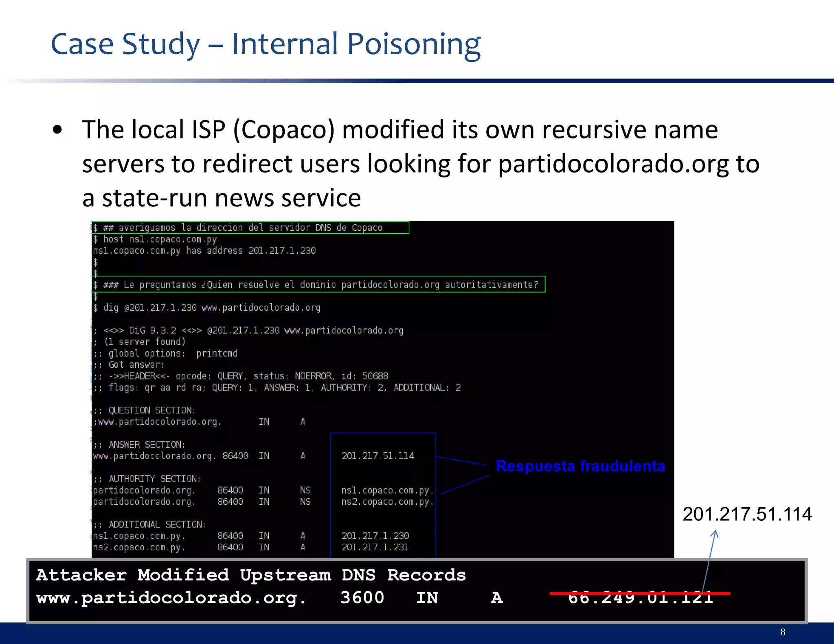Click the NS value 'ns1.copaco.com.py.'
834x644 pixels.
click(x=388, y=490)
